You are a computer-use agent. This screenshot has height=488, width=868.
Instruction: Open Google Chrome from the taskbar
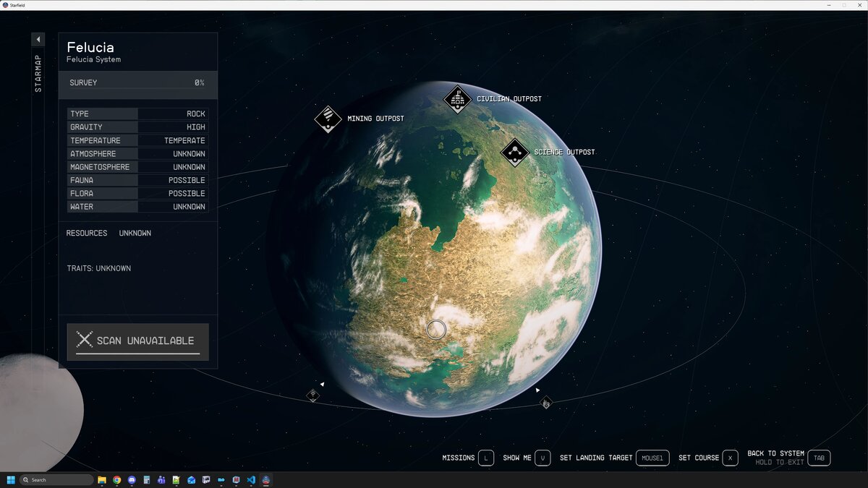tap(117, 480)
